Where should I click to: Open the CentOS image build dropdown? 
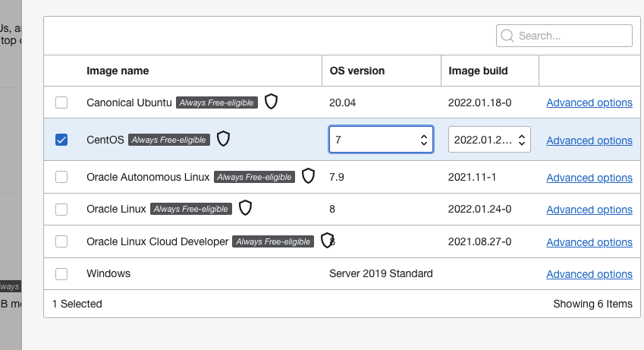coord(489,140)
